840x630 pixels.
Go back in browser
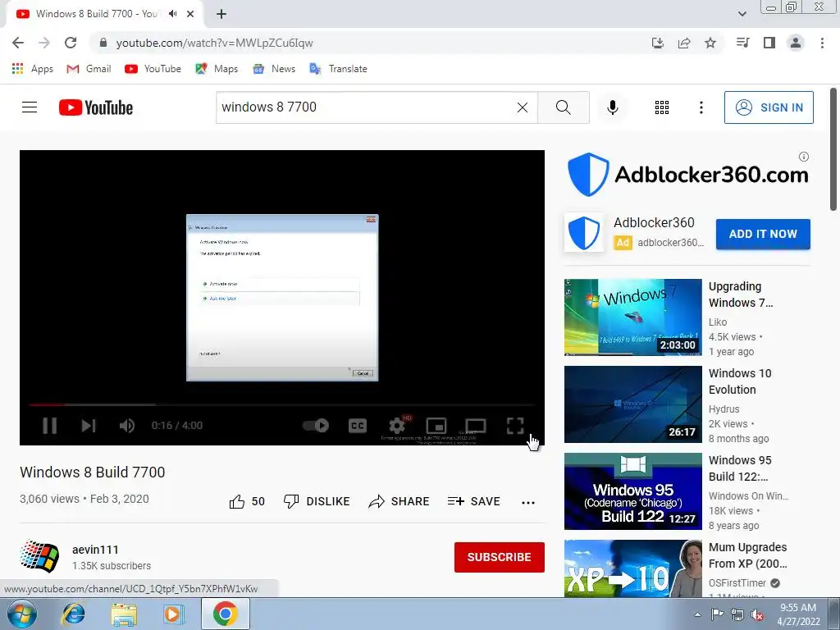pos(18,43)
